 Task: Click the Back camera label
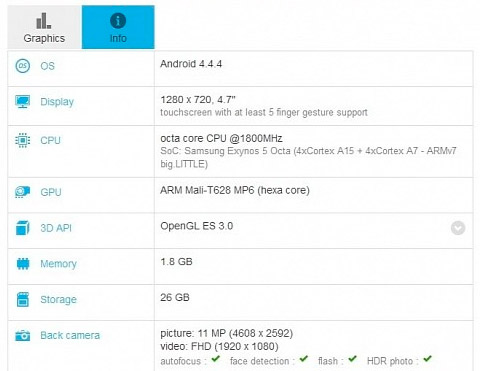click(x=70, y=335)
